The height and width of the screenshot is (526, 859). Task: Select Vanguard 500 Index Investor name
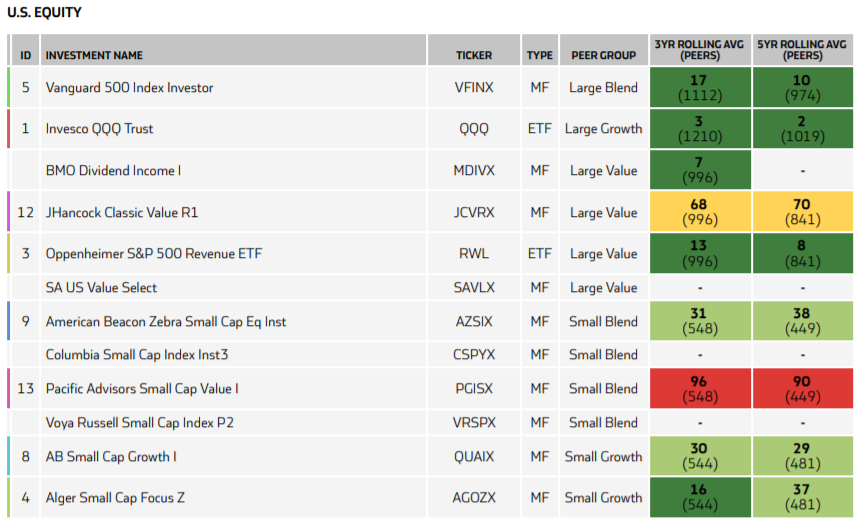129,88
